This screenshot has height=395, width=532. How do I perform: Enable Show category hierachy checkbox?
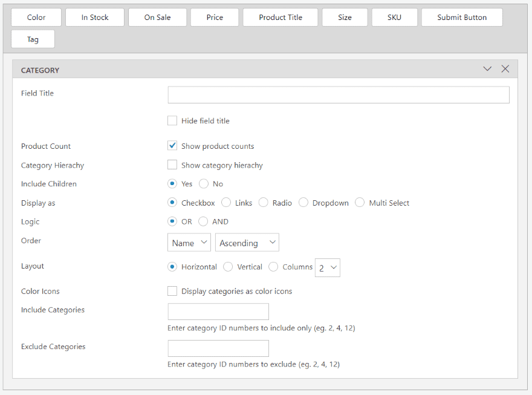click(x=173, y=165)
